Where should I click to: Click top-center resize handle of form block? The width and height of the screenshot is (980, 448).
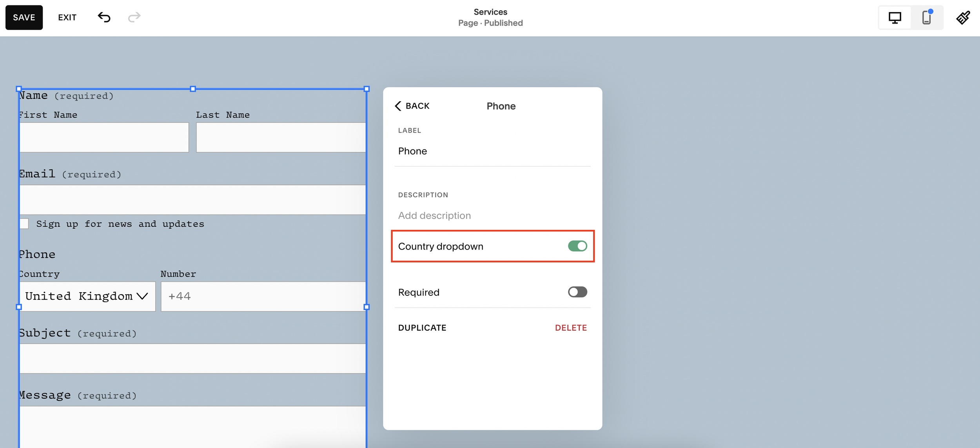(x=192, y=89)
